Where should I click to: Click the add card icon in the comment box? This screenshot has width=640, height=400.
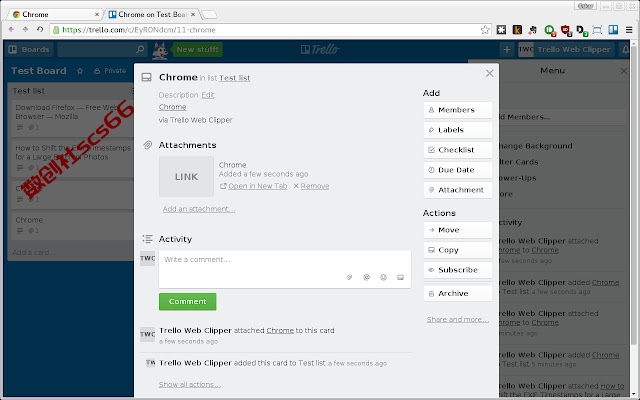pyautogui.click(x=400, y=277)
